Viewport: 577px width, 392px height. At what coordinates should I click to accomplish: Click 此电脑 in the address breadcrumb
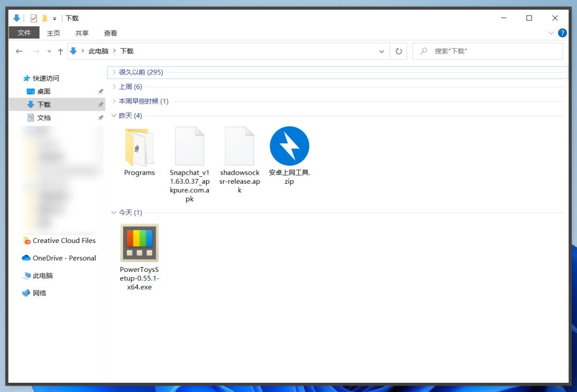tap(98, 51)
